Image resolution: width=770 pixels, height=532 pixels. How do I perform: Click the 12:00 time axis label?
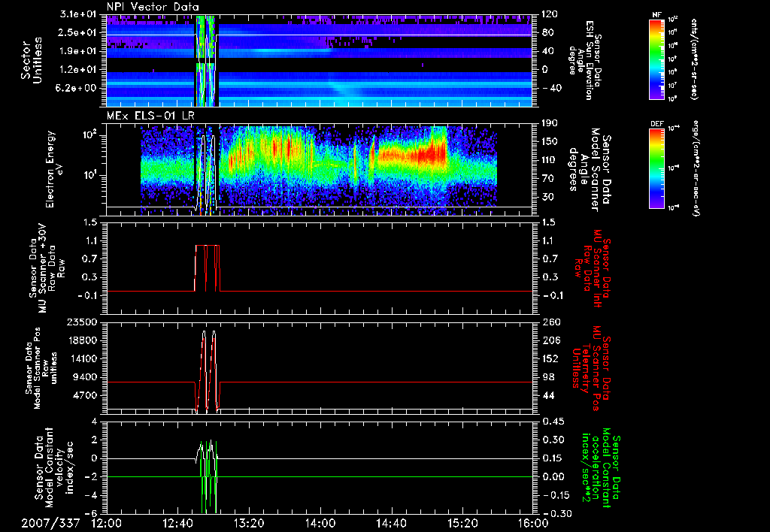(x=107, y=523)
